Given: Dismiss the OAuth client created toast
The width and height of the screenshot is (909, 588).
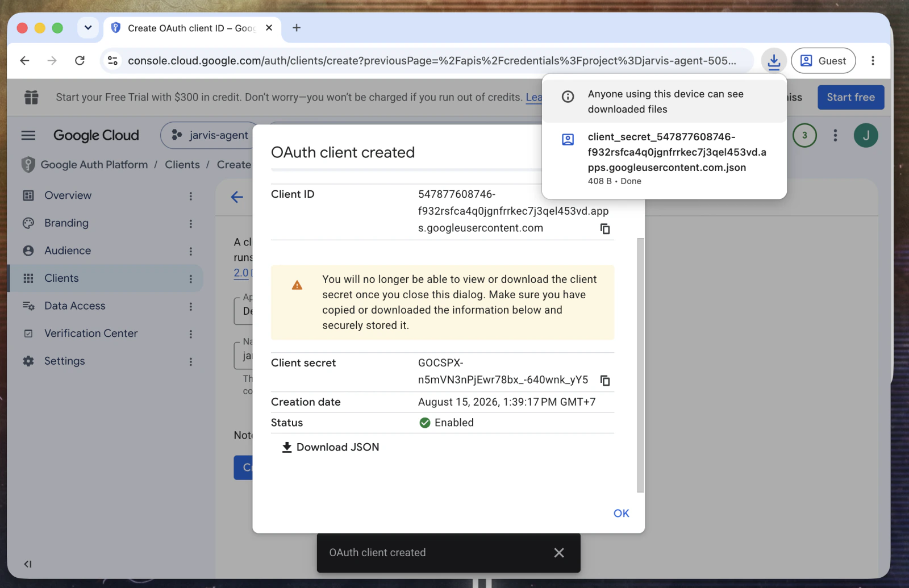Looking at the screenshot, I should point(559,553).
